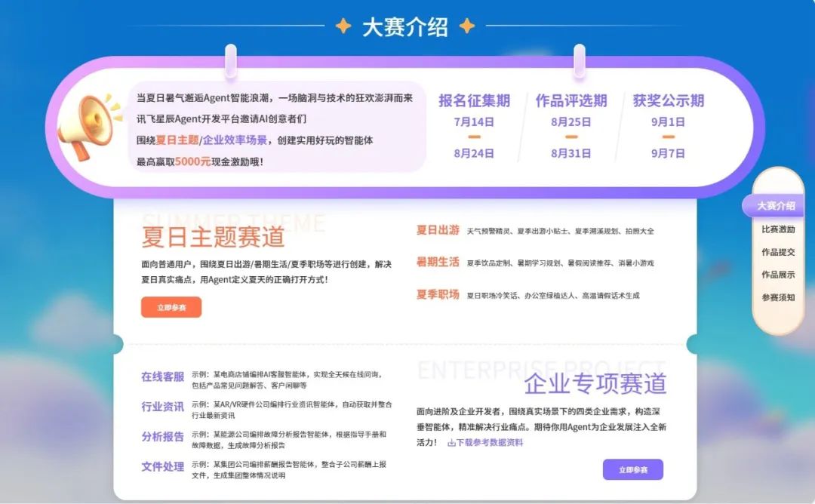
Task: Go to 比赛激励 in side navigation
Action: 778,229
